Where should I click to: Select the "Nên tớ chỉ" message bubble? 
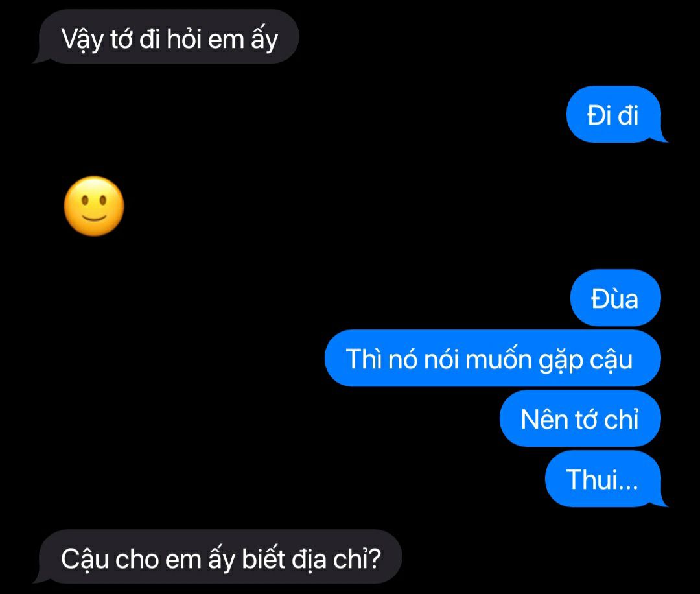(580, 418)
